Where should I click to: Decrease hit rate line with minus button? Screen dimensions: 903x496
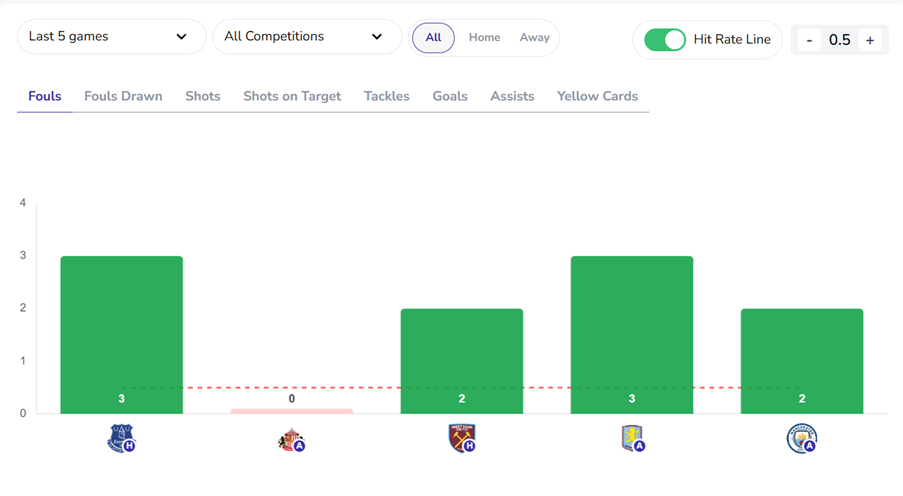pyautogui.click(x=808, y=40)
